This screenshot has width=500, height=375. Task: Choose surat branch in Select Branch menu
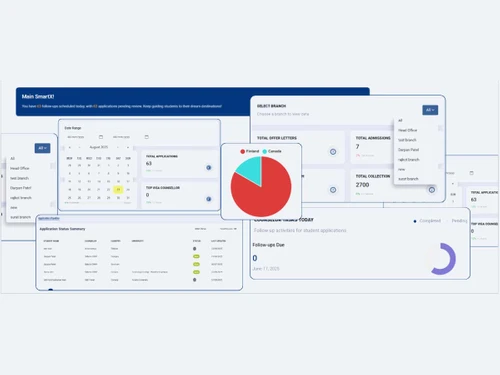[x=408, y=179]
